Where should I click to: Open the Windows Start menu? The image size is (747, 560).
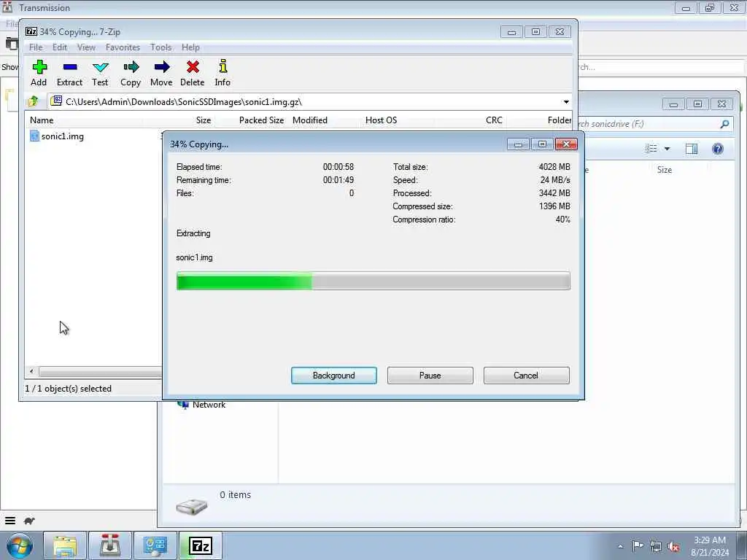(20, 545)
